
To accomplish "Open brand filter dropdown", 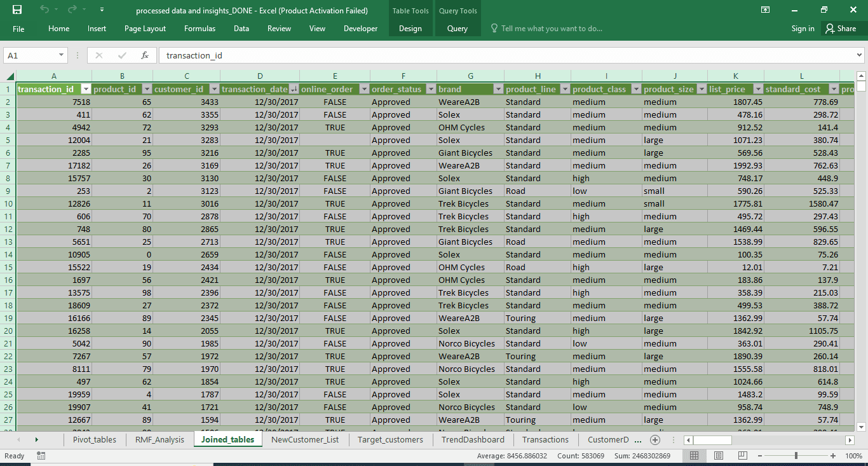I will click(498, 89).
